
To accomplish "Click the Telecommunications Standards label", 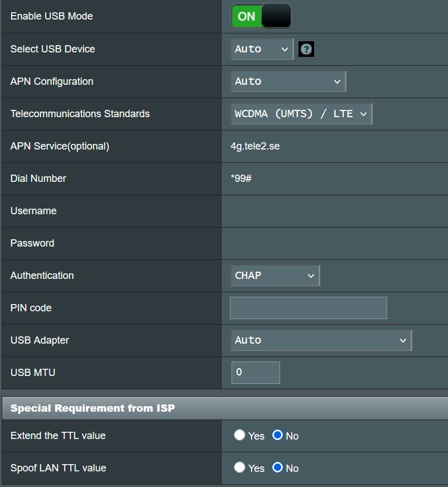I will tap(80, 114).
